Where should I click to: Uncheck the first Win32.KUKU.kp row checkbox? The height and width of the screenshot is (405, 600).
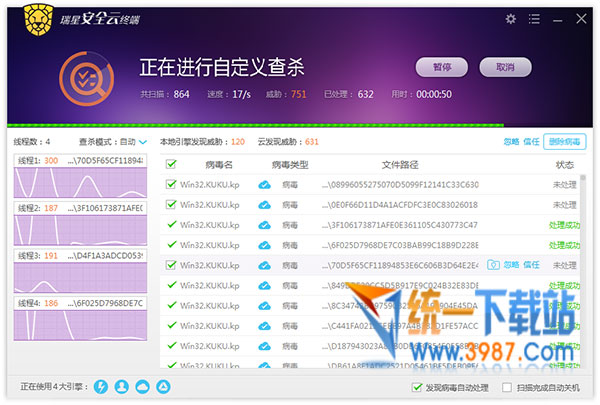coord(171,185)
